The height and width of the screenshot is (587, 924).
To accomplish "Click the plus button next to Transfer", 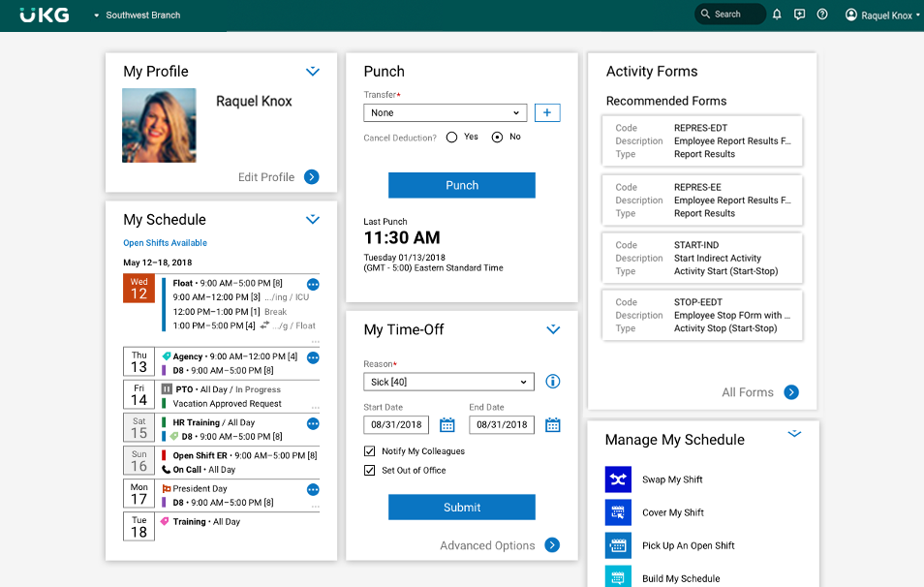I will coord(547,112).
